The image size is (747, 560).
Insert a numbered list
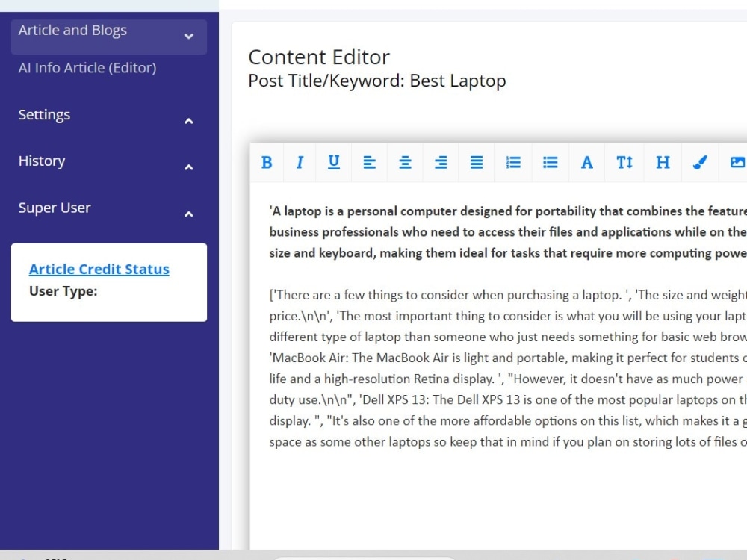(x=513, y=162)
